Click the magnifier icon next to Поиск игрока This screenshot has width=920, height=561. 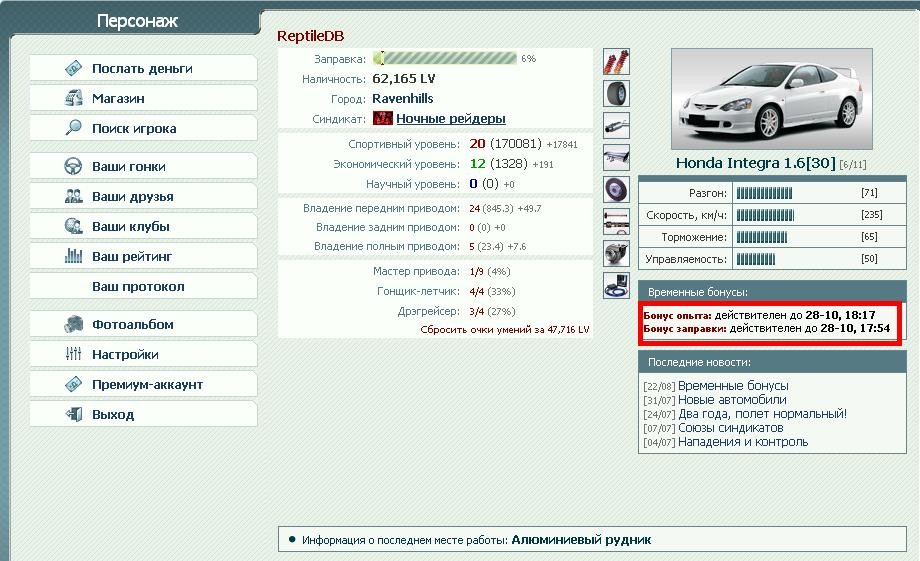[x=73, y=128]
